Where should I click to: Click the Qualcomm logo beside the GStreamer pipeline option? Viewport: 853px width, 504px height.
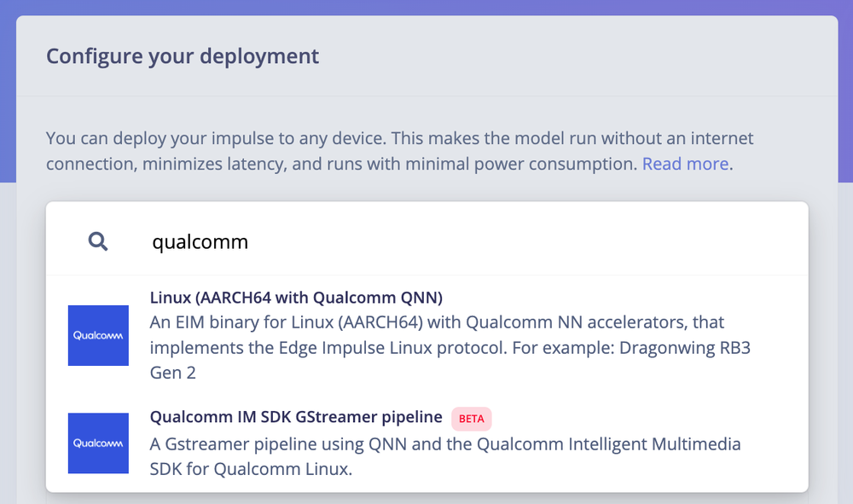pyautogui.click(x=98, y=443)
